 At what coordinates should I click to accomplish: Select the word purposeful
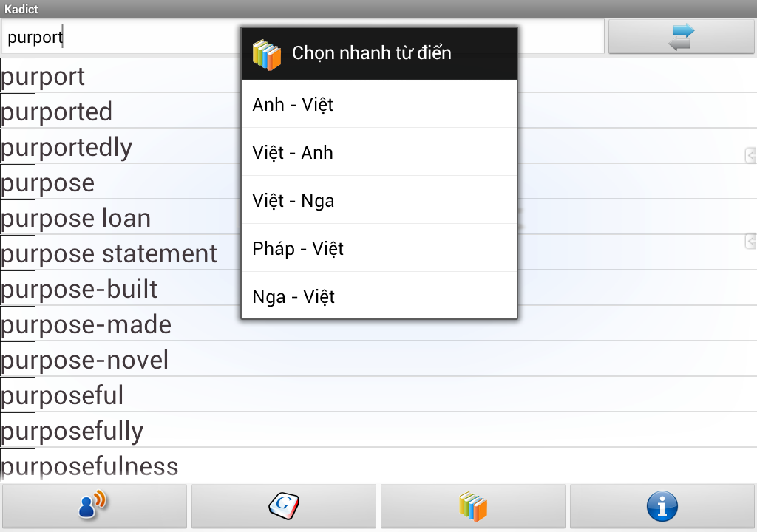378,395
